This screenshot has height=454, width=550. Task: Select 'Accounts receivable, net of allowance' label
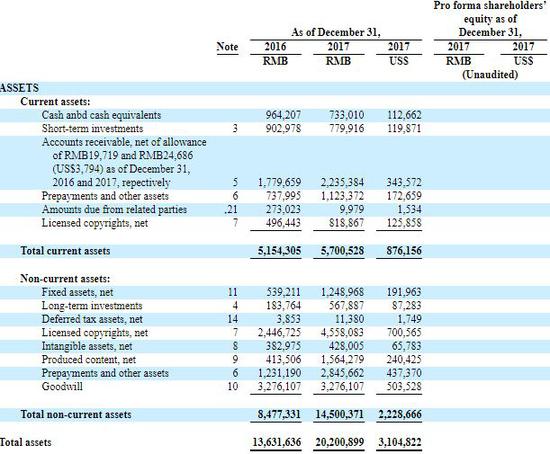(124, 142)
